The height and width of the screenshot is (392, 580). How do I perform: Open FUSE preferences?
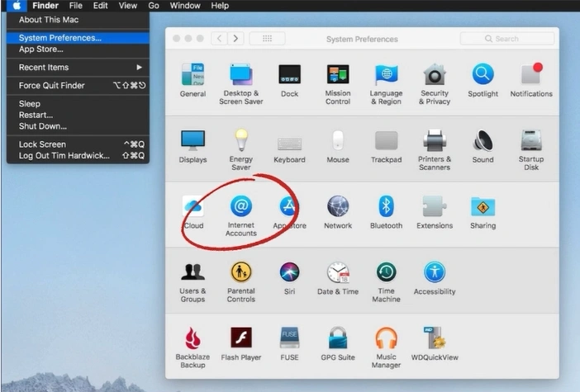tap(289, 344)
